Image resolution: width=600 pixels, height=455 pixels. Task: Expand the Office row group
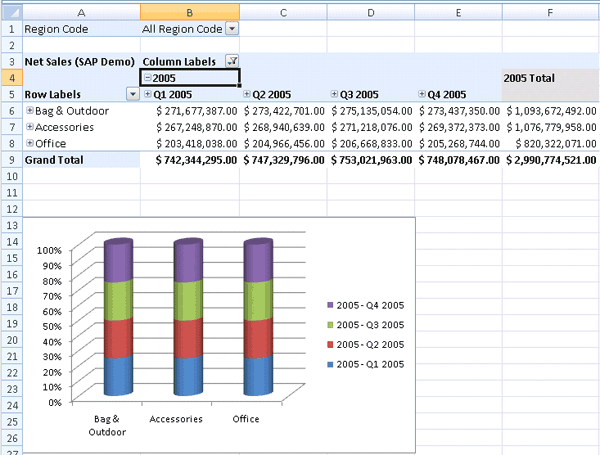pyautogui.click(x=30, y=143)
